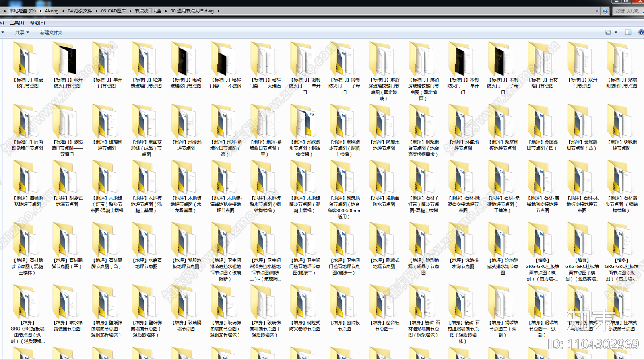Open the 工具(T) menu
Image resolution: width=644 pixels, height=360 pixels.
pyautogui.click(x=17, y=23)
